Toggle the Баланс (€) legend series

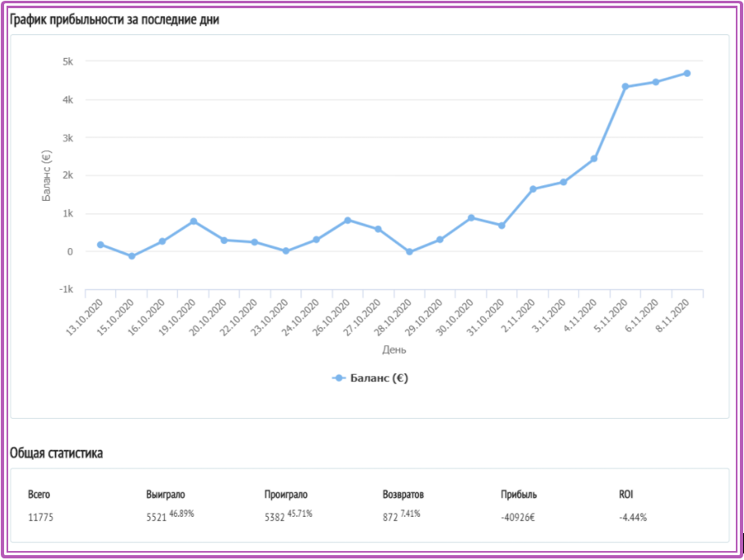[370, 378]
